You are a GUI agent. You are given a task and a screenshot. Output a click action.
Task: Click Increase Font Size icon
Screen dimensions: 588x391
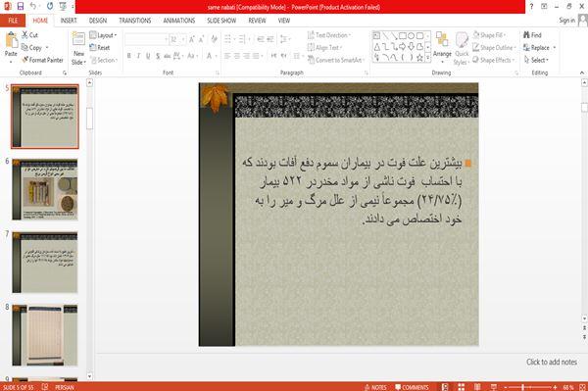pyautogui.click(x=192, y=39)
